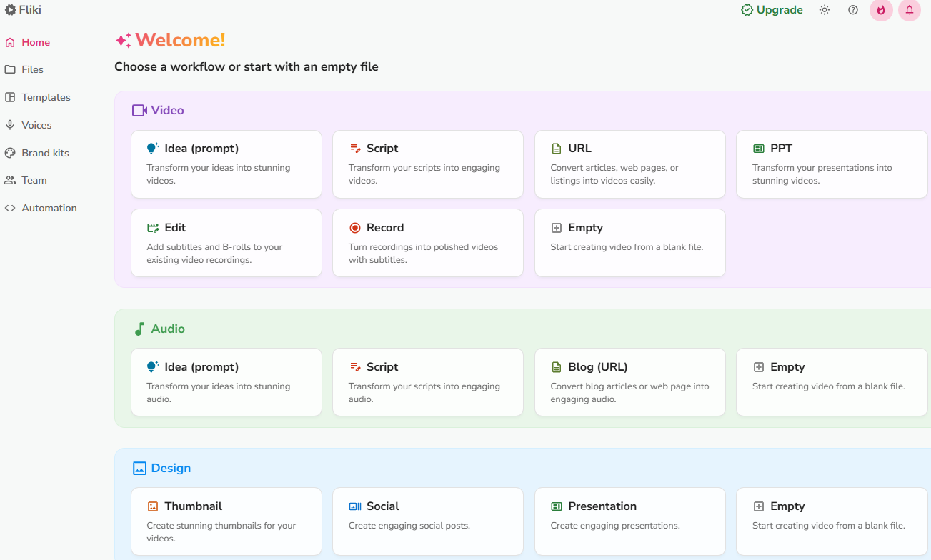Open the Voices sidebar item
931x560 pixels.
click(x=36, y=125)
